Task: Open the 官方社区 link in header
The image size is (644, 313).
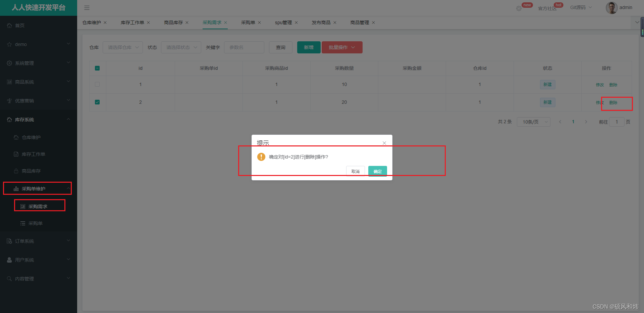Action: click(x=547, y=8)
